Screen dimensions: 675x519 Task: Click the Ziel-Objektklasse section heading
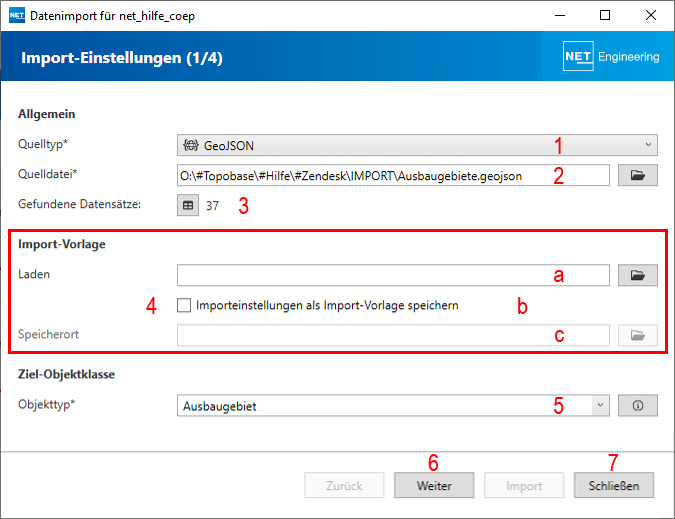[x=66, y=374]
